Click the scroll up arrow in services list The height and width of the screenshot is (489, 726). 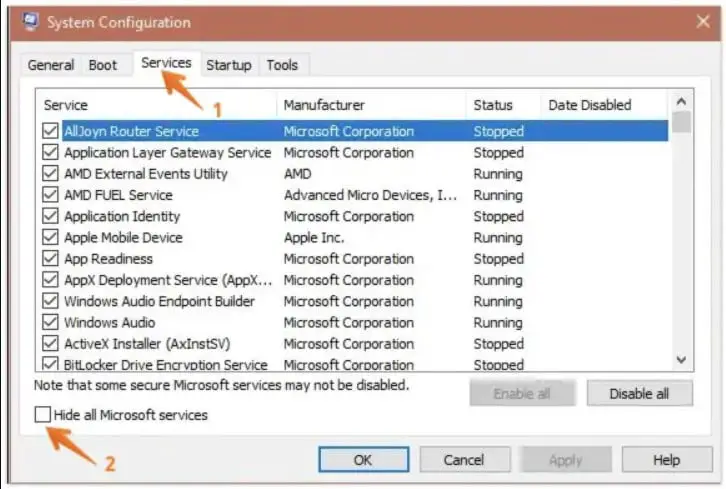[681, 101]
